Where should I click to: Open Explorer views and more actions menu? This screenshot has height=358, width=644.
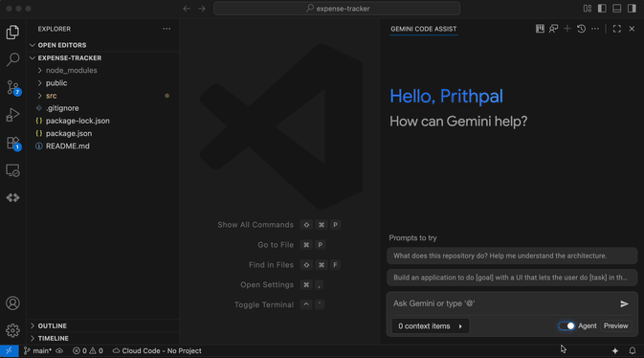[x=167, y=29]
